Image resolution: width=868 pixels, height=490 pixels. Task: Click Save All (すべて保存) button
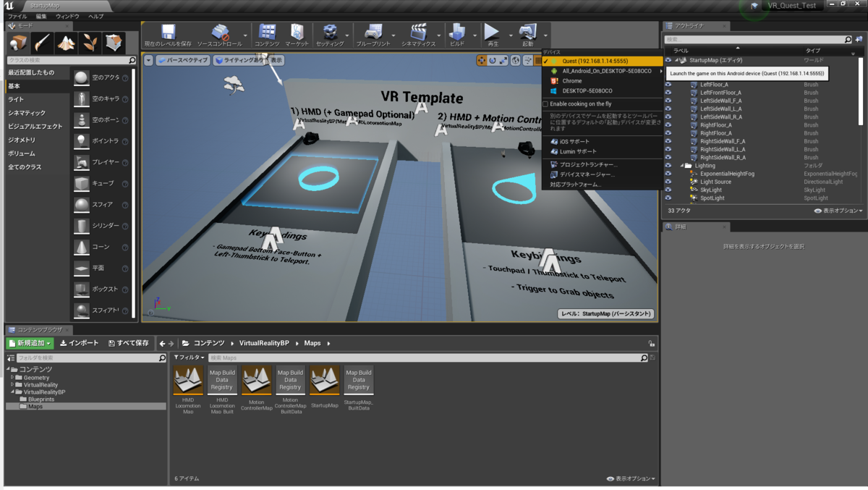coord(129,343)
